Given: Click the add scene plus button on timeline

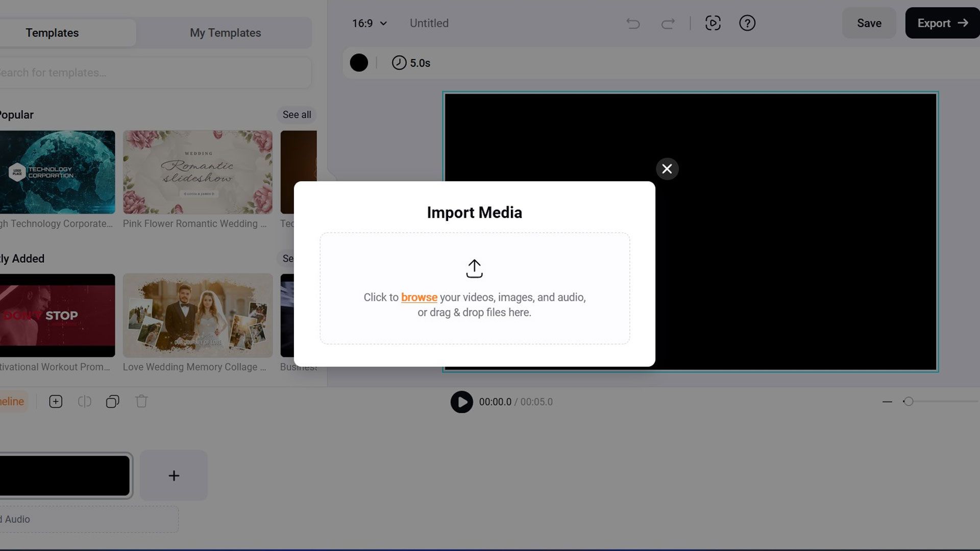Looking at the screenshot, I should point(174,475).
